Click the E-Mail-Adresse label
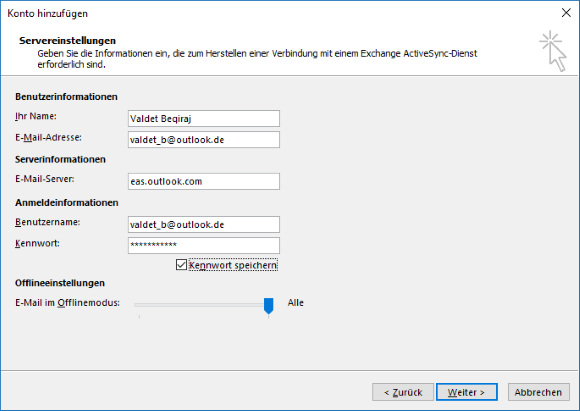 tap(48, 138)
